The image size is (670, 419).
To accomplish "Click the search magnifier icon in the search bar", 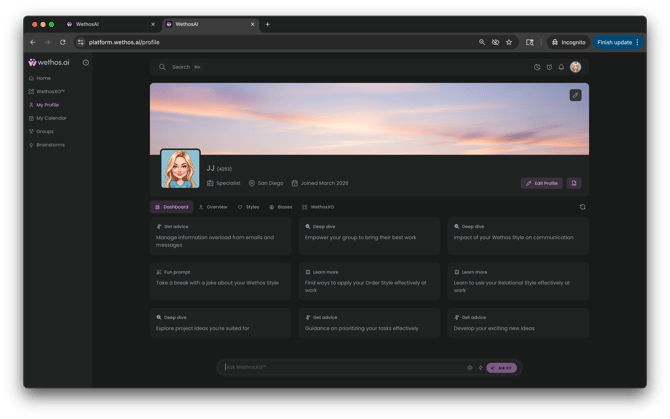I will point(162,67).
